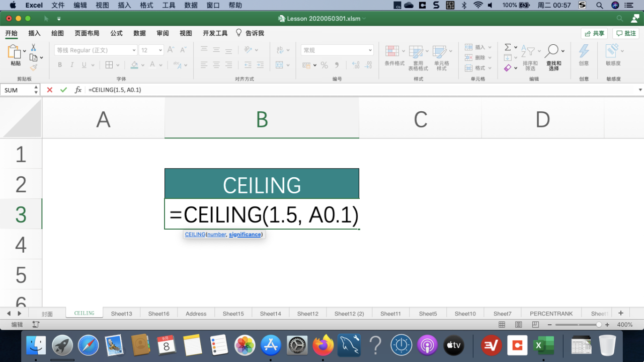Click the Clear eraser icon
644x362 pixels.
[x=508, y=68]
